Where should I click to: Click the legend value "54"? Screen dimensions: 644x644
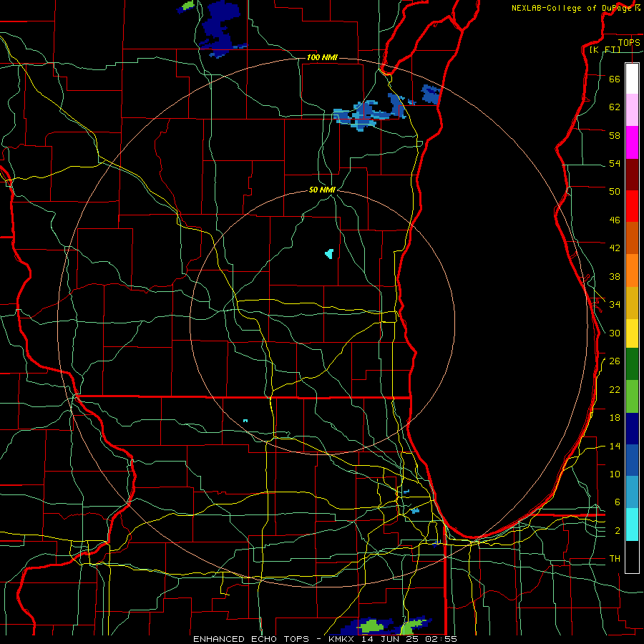click(615, 163)
